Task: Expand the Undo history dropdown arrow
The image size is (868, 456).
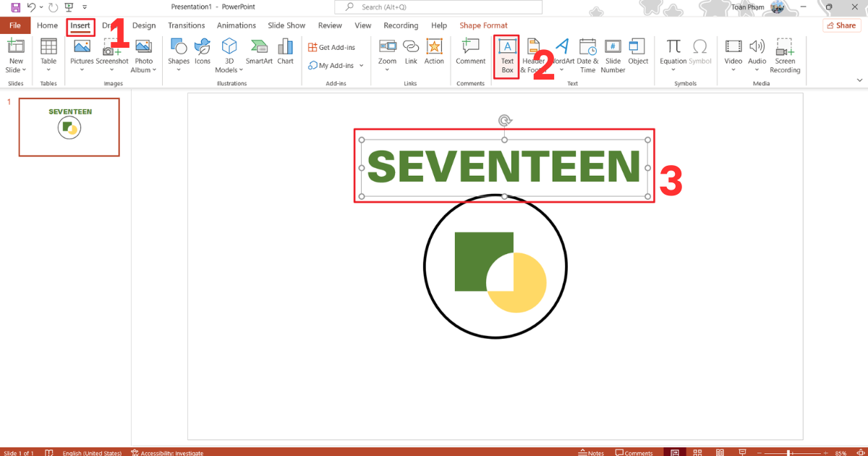Action: pos(40,7)
